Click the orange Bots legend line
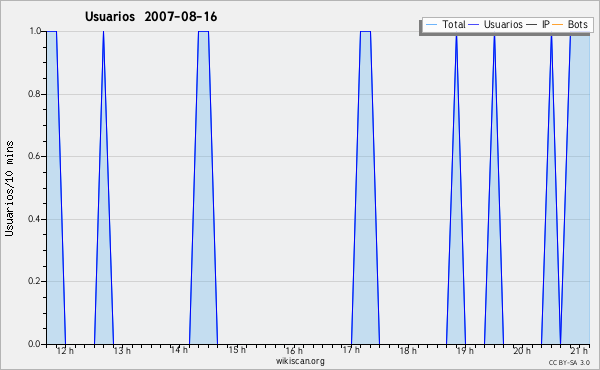 [x=558, y=25]
